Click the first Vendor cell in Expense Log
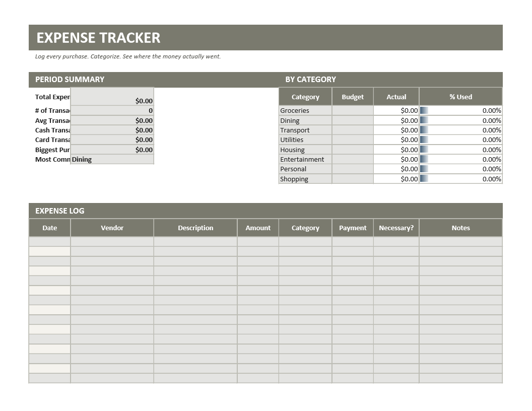Viewport: 532px width, 411px height. pos(112,241)
